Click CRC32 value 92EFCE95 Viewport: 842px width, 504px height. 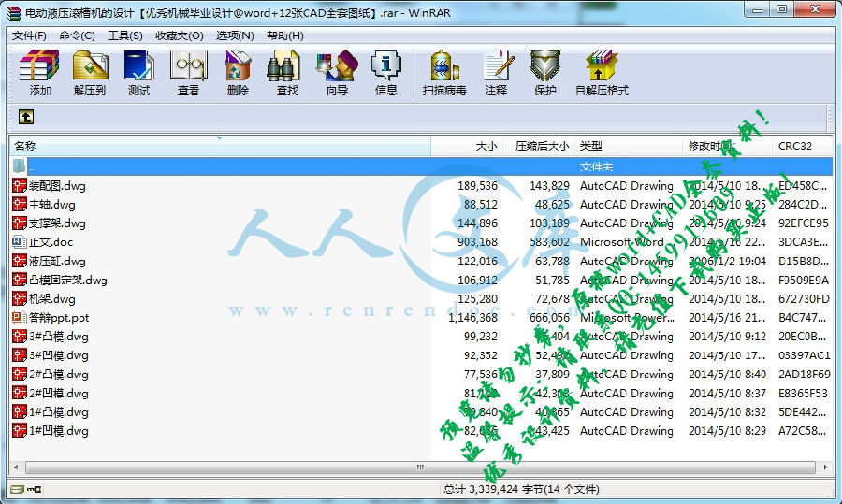pyautogui.click(x=804, y=223)
